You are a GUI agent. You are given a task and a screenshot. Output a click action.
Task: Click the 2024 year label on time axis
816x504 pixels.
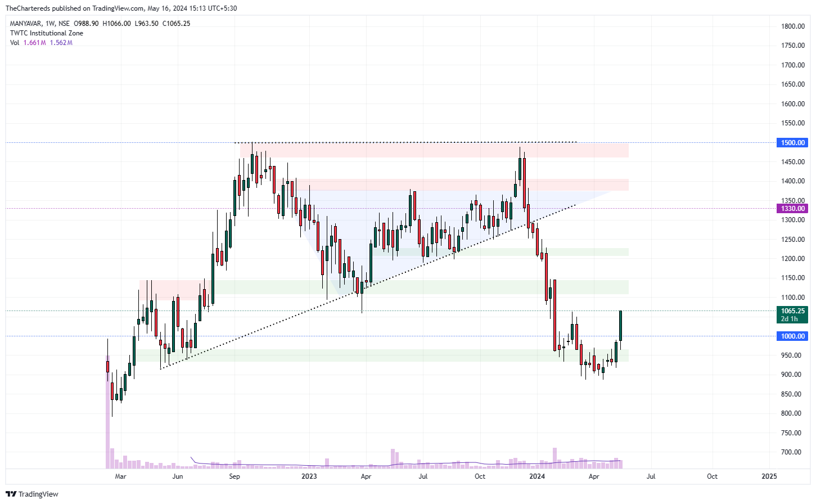tap(537, 476)
